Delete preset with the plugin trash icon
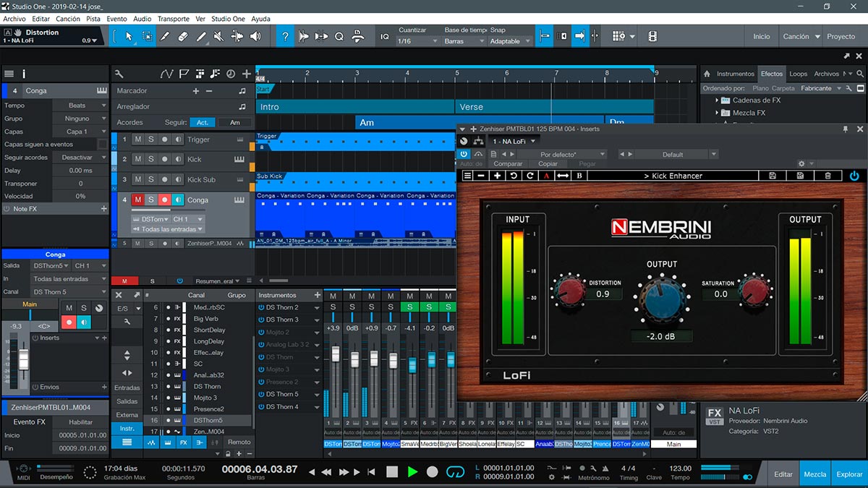Image resolution: width=868 pixels, height=488 pixels. pyautogui.click(x=827, y=176)
